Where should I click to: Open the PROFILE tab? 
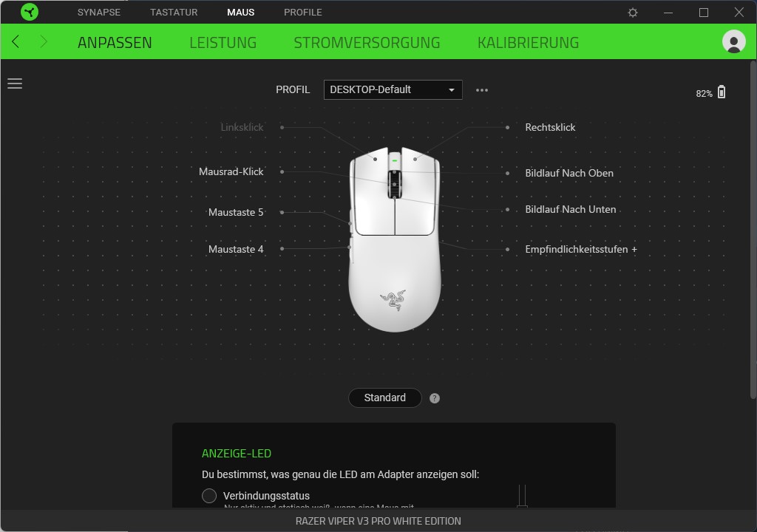[302, 12]
